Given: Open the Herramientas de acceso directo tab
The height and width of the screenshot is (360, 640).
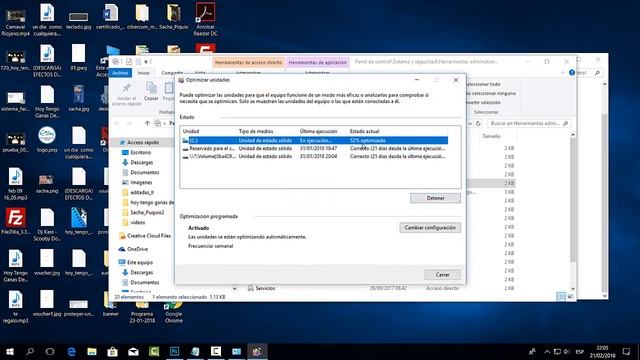Looking at the screenshot, I should coord(248,62).
